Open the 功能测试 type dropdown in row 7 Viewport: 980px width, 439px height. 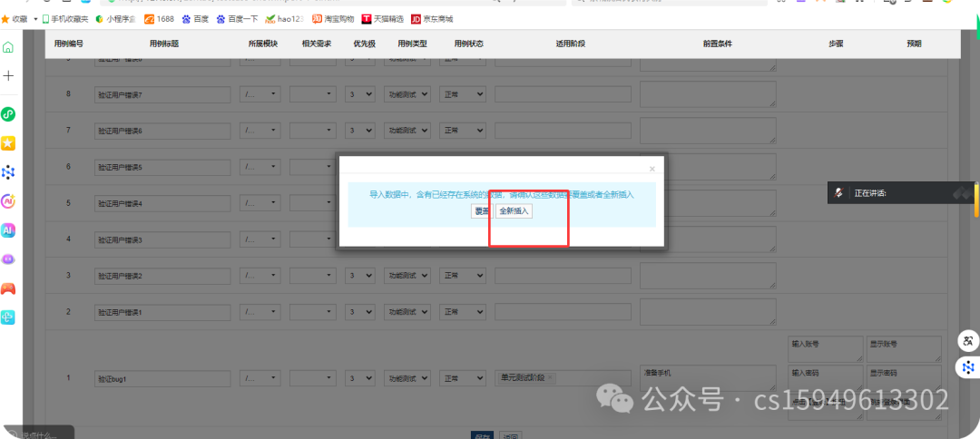(x=407, y=132)
